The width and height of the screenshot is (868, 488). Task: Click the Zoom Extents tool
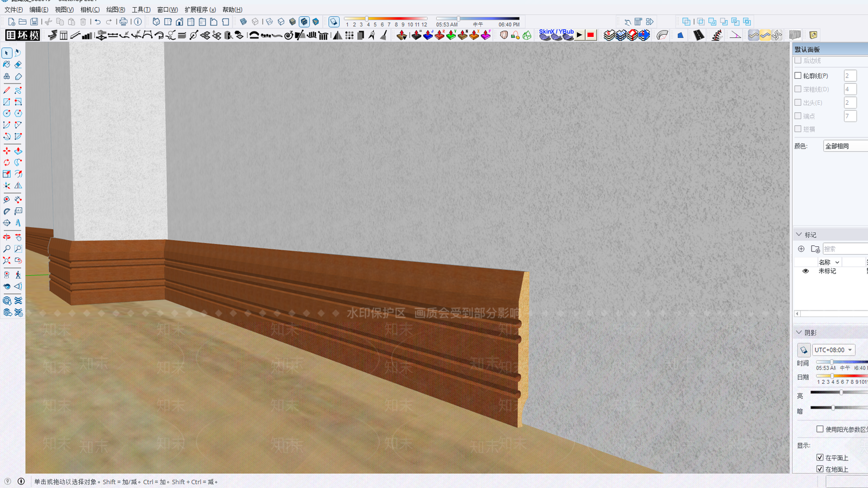click(7, 261)
